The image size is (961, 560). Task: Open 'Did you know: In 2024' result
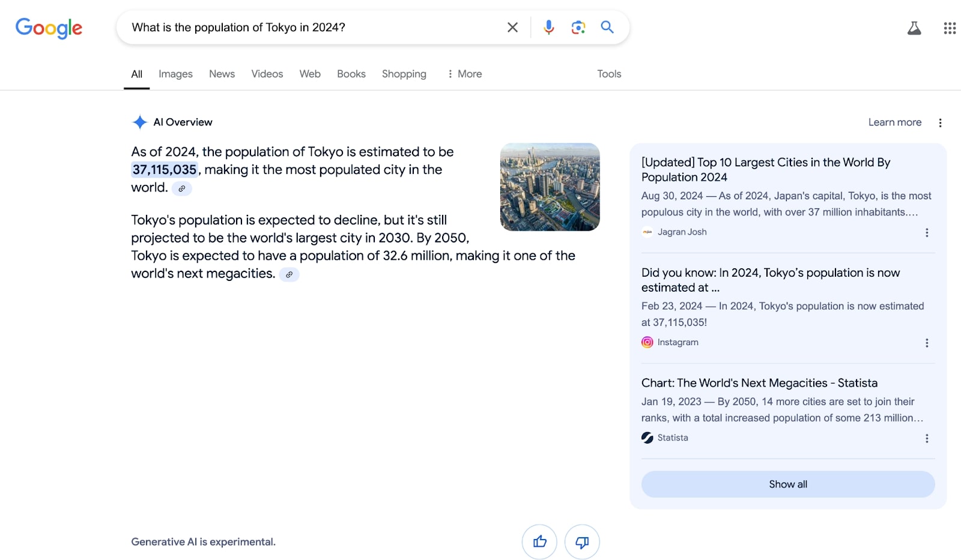click(771, 280)
